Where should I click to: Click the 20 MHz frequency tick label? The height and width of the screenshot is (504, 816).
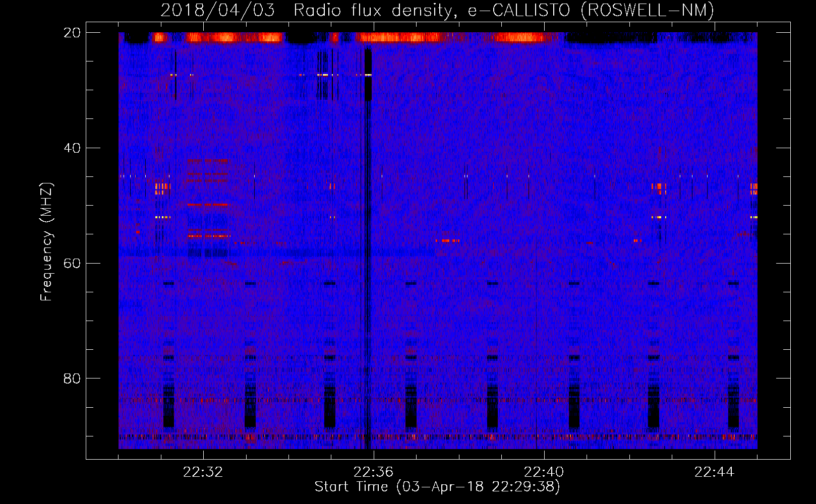[72, 33]
